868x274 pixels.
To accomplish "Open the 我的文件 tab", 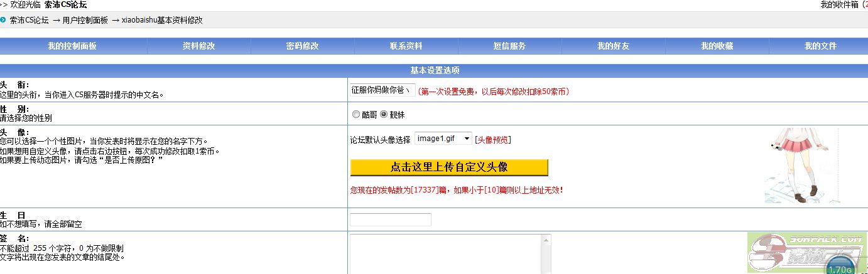I will point(820,46).
